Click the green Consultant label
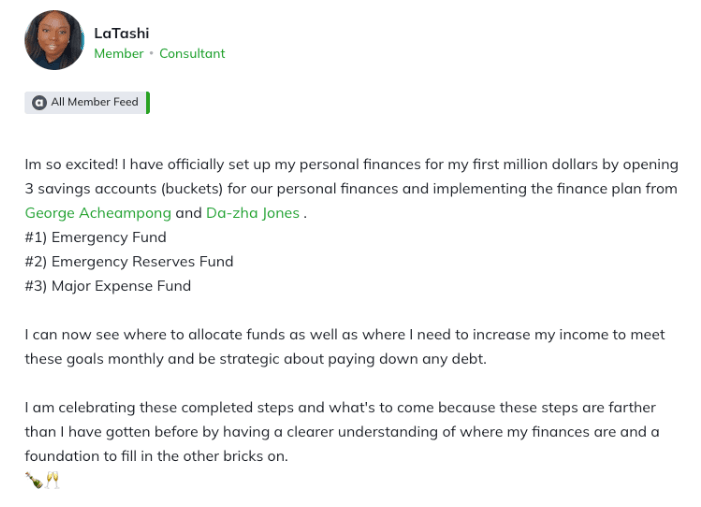 192,54
